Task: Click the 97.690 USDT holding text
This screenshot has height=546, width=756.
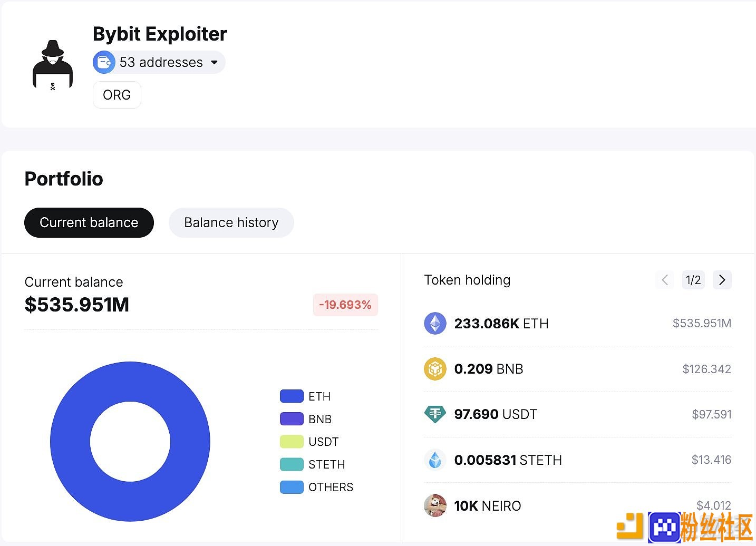Action: coord(496,414)
